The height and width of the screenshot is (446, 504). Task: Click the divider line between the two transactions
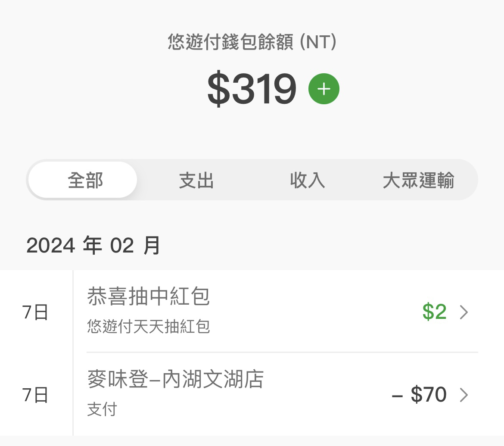[x=282, y=352]
